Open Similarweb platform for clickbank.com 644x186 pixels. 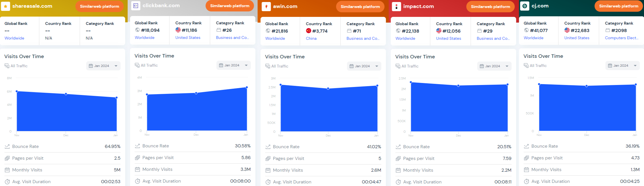point(230,6)
